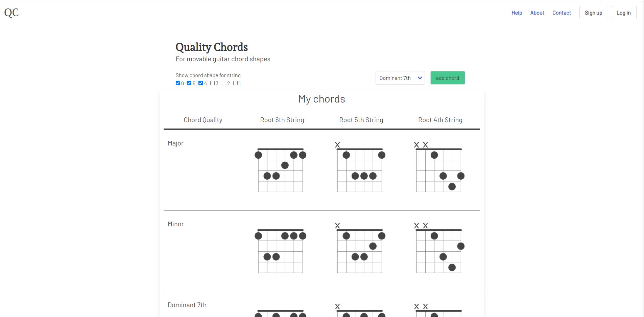This screenshot has width=644, height=317.
Task: Click the green add chord button
Action: coord(448,78)
